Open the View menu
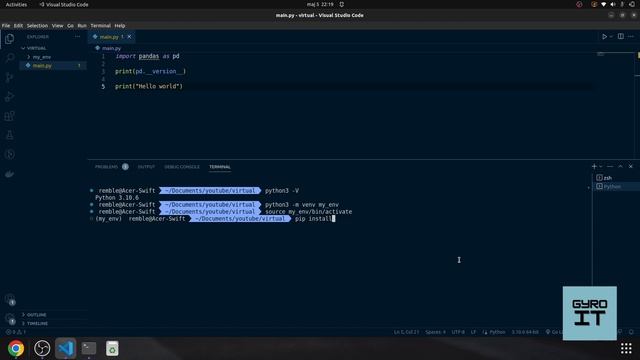This screenshot has width=640, height=360. coord(58,26)
